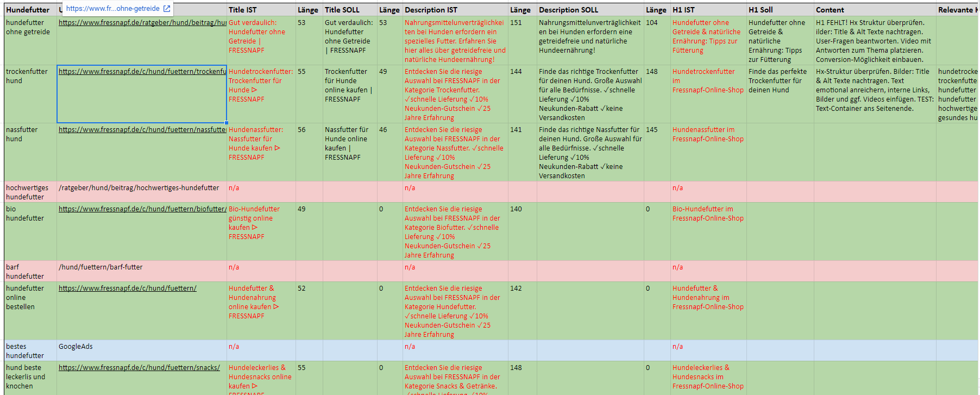Select Title SOLL 'Trockenfutter für Hunde online kaufen'

350,95
